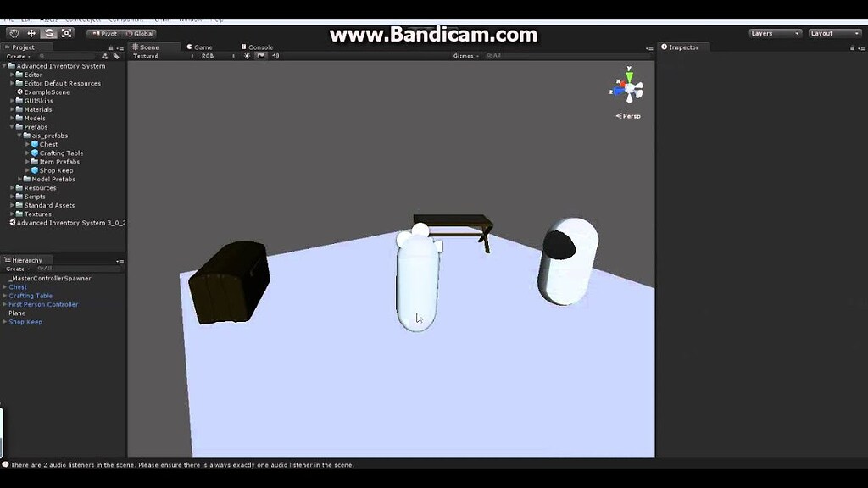
Task: Open the Project panel search field magnifier
Action: (x=42, y=55)
